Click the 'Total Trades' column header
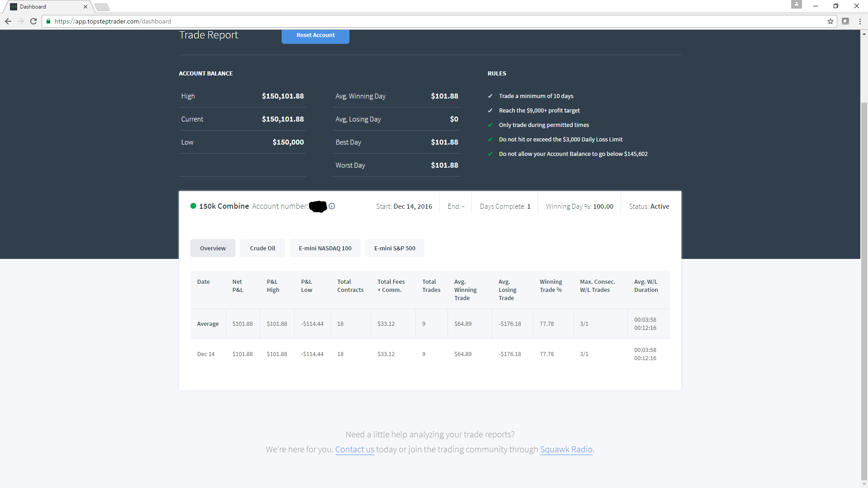Screen dimensions: 868x488 coord(431,286)
